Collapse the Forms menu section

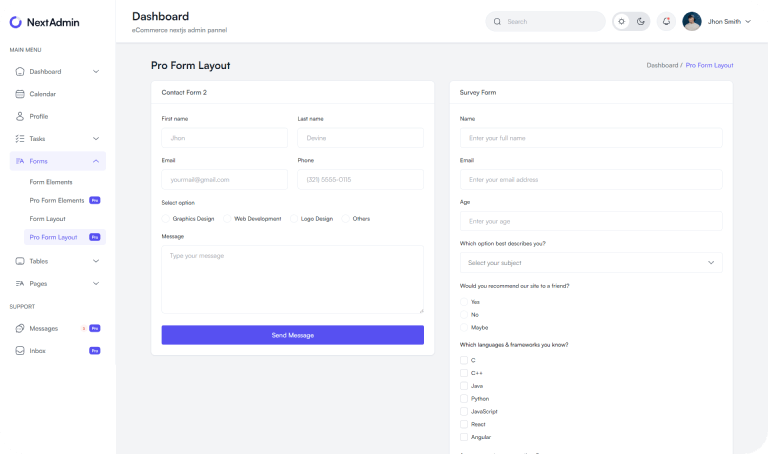[x=96, y=161]
